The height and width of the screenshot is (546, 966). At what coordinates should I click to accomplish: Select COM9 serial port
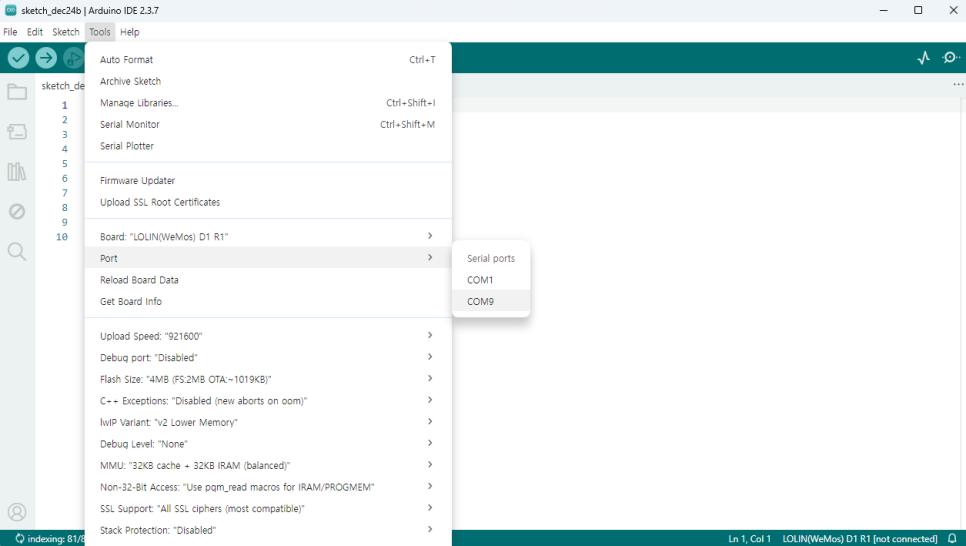pyautogui.click(x=491, y=301)
